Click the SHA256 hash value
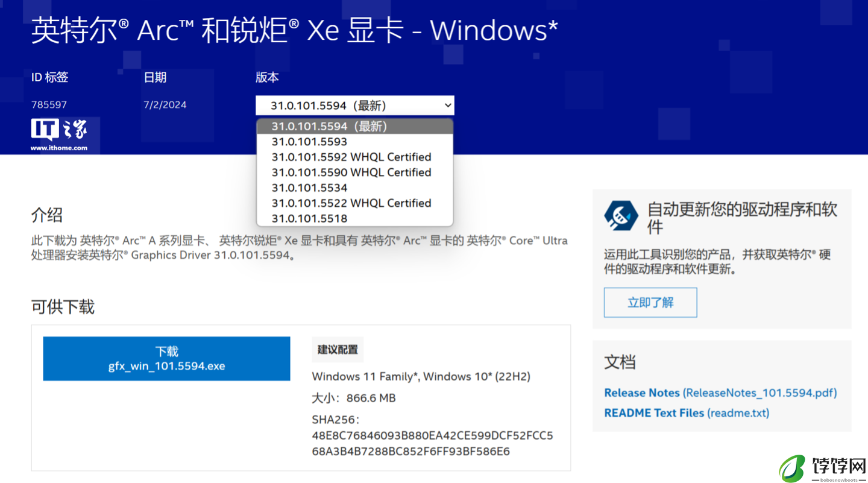 [x=432, y=443]
